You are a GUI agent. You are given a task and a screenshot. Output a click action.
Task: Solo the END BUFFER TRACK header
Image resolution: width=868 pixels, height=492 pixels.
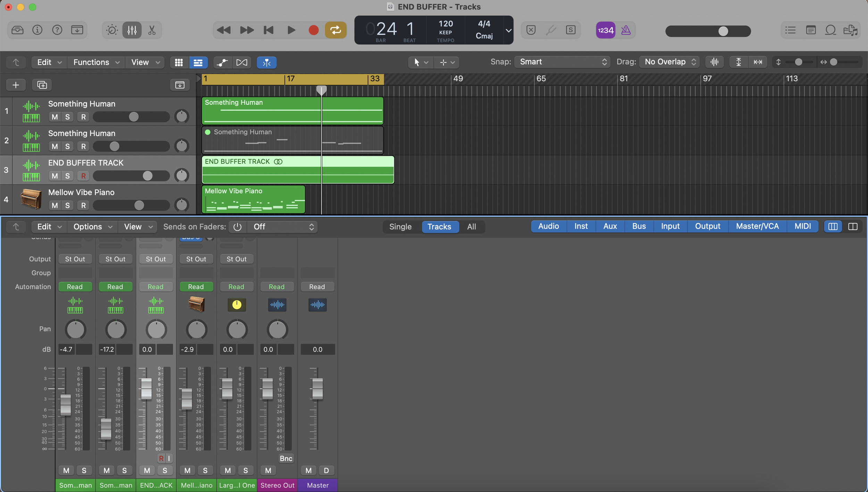point(67,176)
